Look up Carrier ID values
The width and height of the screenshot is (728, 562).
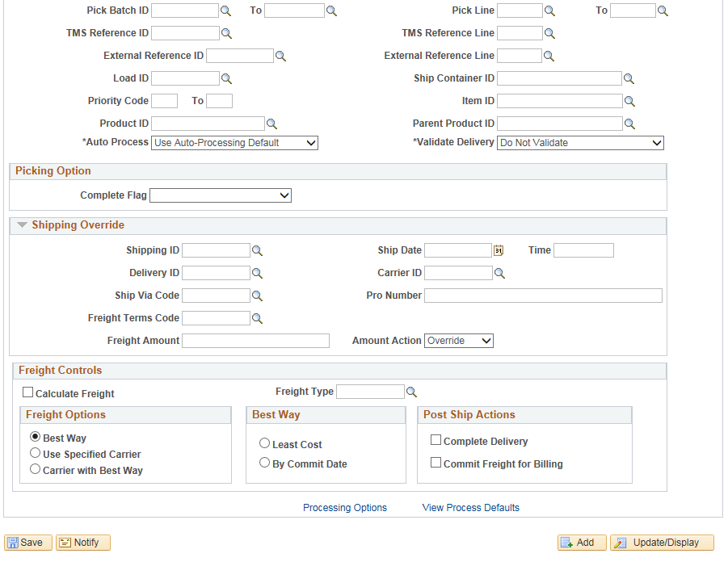[499, 274]
